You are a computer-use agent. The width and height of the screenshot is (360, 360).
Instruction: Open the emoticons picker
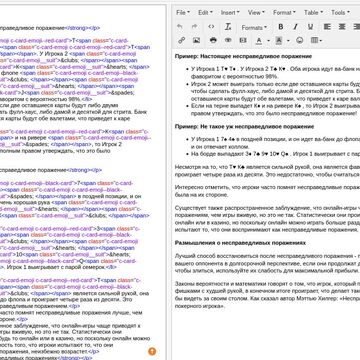[300, 40]
